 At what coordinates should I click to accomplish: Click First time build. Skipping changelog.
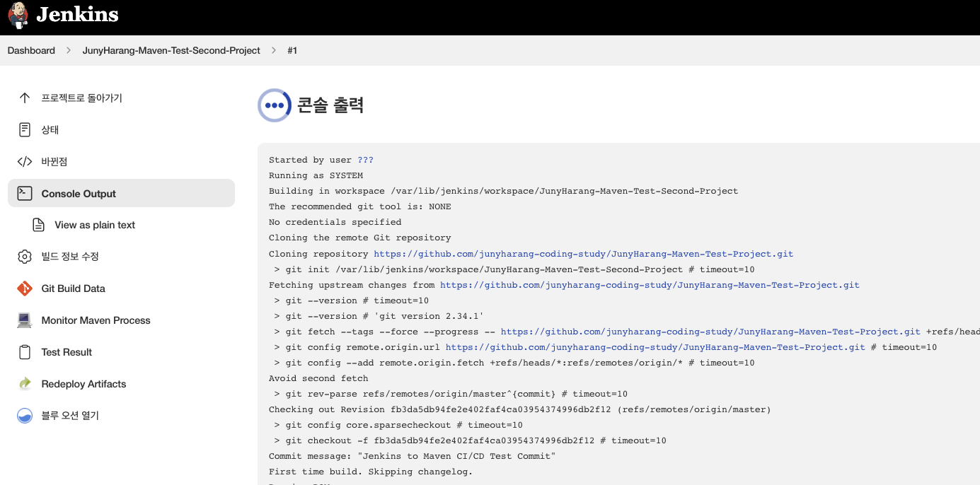[x=371, y=472]
